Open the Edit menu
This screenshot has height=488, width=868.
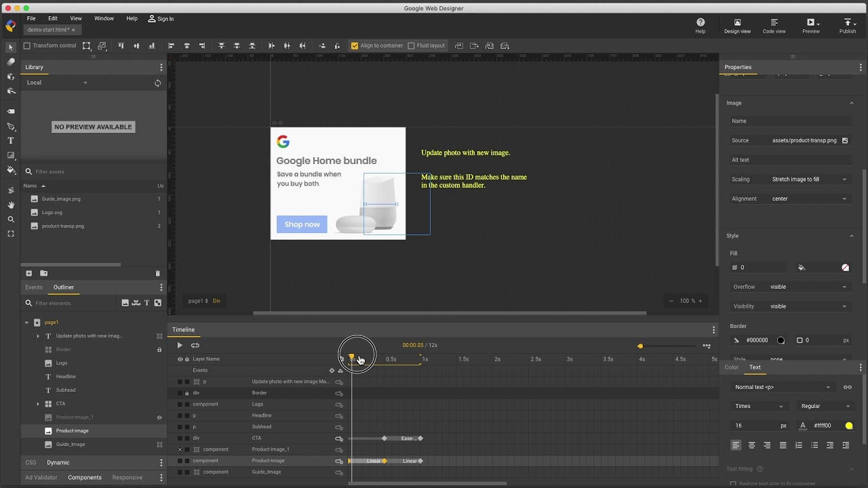pyautogui.click(x=53, y=18)
